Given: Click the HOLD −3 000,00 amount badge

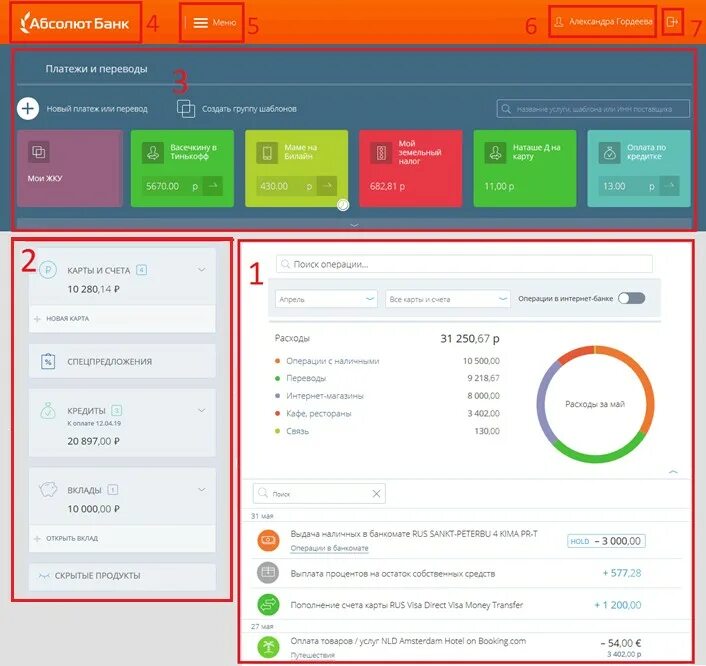Looking at the screenshot, I should click(606, 541).
